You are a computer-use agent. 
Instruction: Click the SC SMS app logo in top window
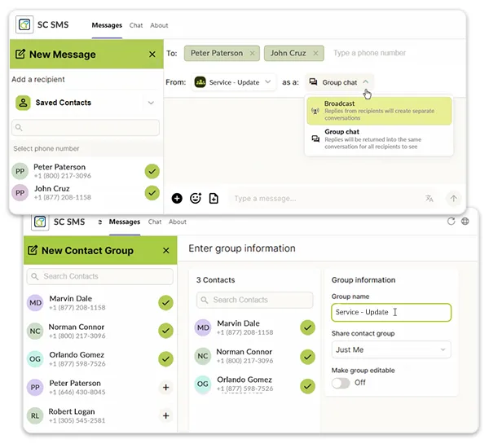24,24
